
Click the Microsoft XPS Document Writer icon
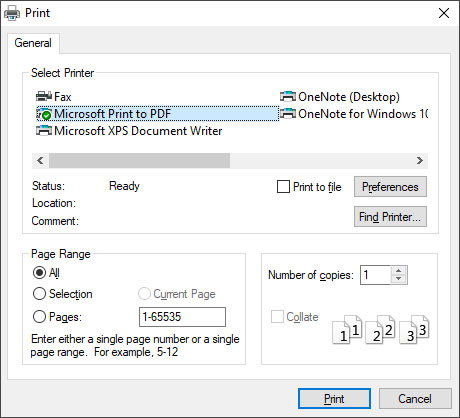[44, 131]
